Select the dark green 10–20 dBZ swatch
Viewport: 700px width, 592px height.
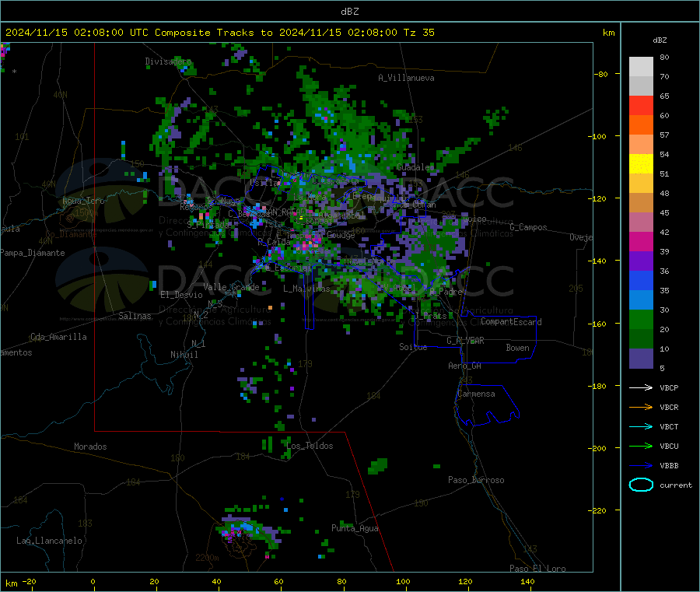pyautogui.click(x=641, y=339)
